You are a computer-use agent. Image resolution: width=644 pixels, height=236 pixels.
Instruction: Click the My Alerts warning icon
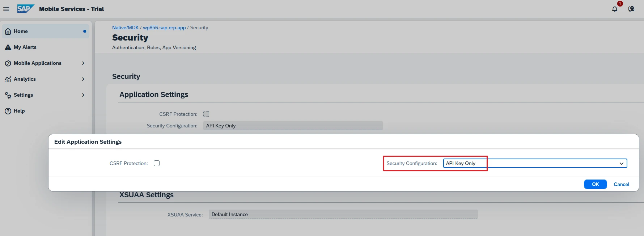[8, 47]
